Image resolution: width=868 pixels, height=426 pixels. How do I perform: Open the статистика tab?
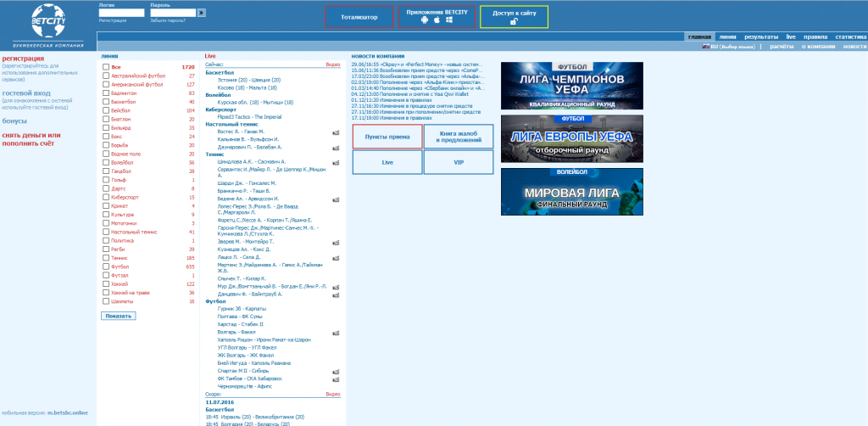pos(849,37)
